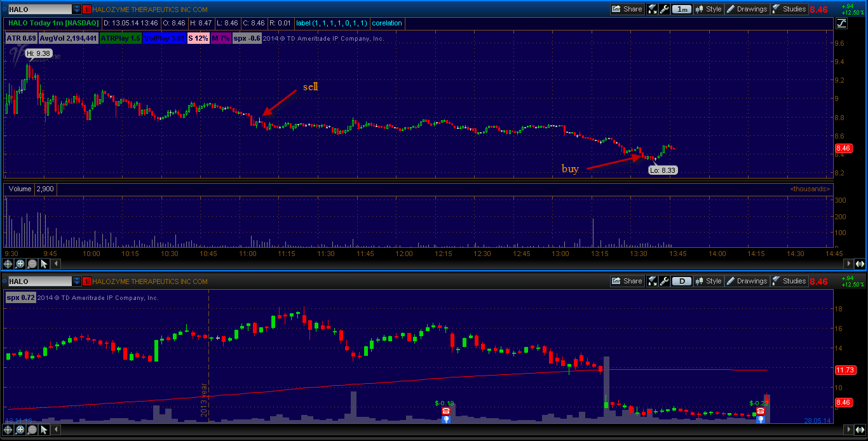Click HALOZYME THERAPEUTICS INC COM title, top chart
The height and width of the screenshot is (441, 868).
150,10
